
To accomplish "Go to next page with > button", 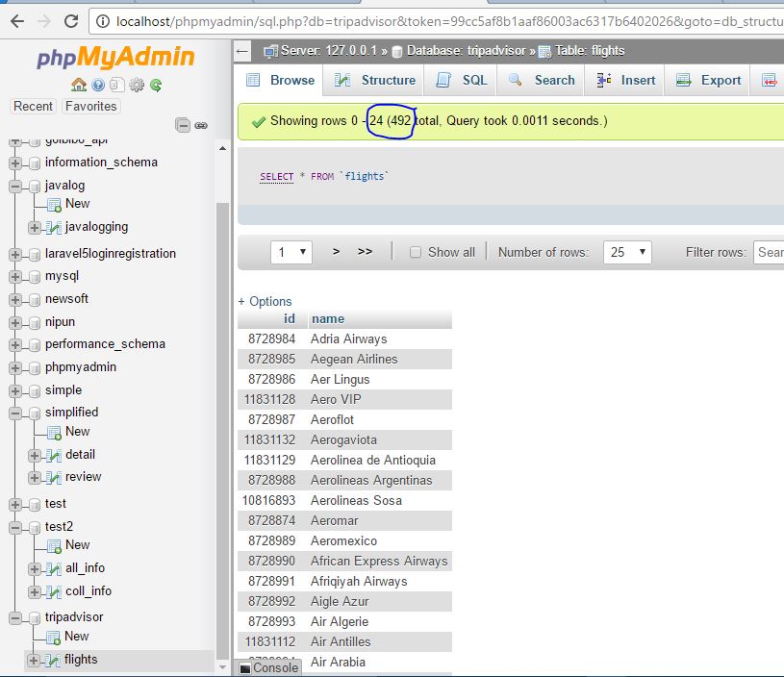I will tap(337, 252).
